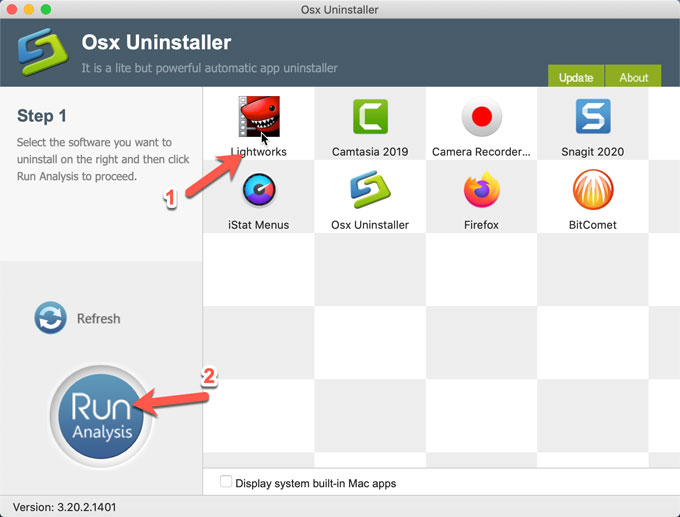The width and height of the screenshot is (680, 517).
Task: Open the Update tab
Action: [576, 77]
